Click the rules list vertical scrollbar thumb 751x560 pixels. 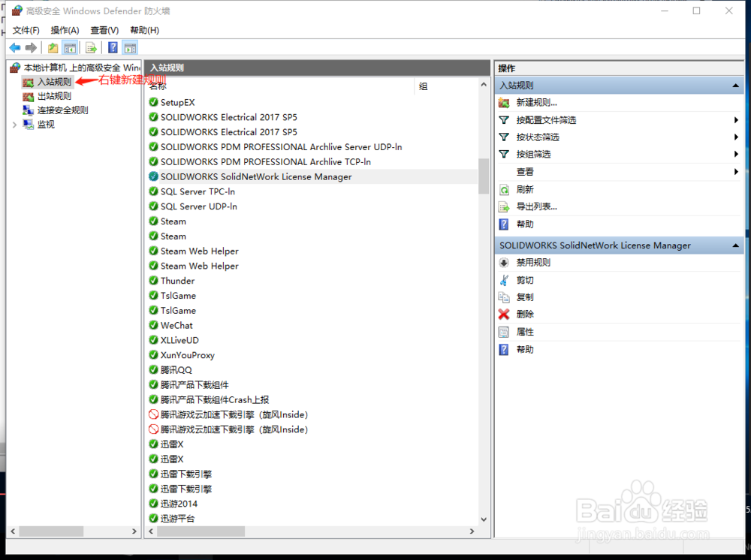(483, 176)
